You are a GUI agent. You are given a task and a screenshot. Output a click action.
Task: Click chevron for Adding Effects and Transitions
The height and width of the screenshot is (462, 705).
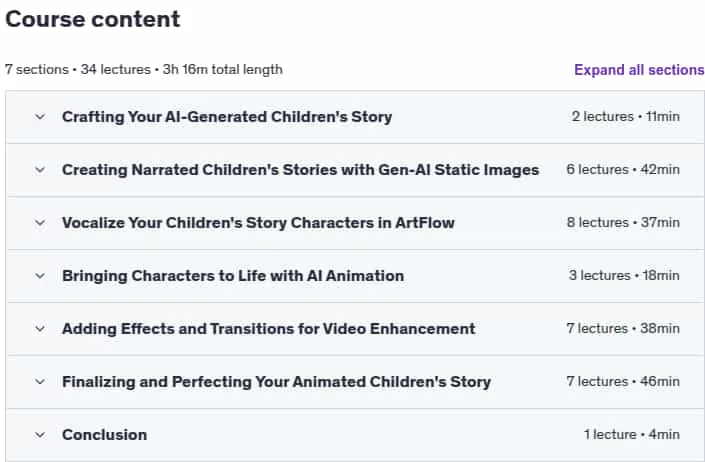tap(40, 329)
